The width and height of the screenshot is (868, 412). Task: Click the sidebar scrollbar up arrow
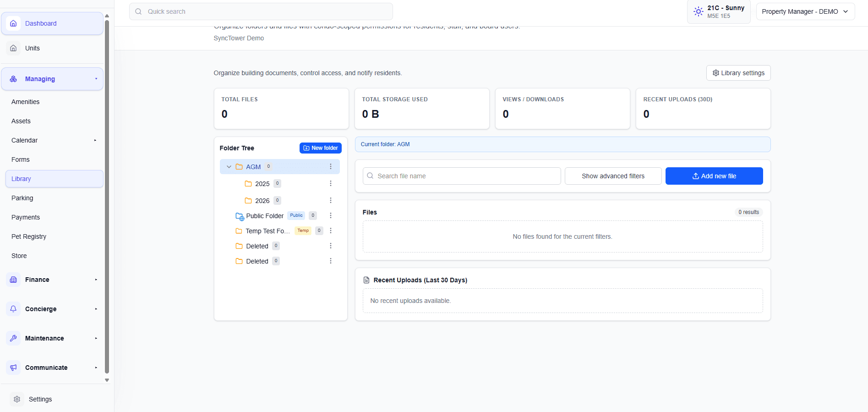(107, 16)
